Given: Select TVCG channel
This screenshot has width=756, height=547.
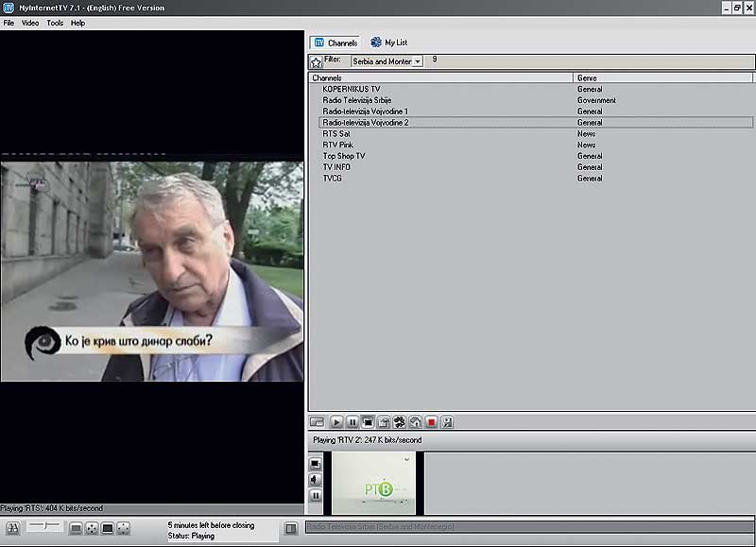Looking at the screenshot, I should coord(333,178).
